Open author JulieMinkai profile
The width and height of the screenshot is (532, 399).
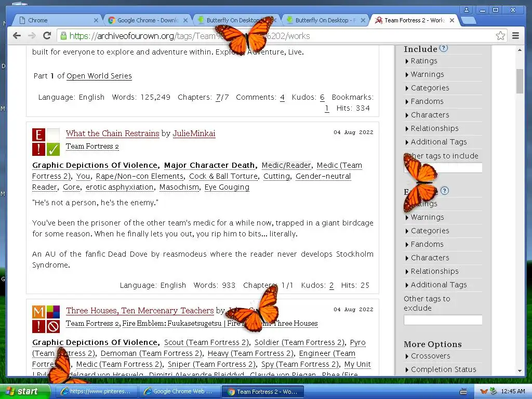point(194,134)
